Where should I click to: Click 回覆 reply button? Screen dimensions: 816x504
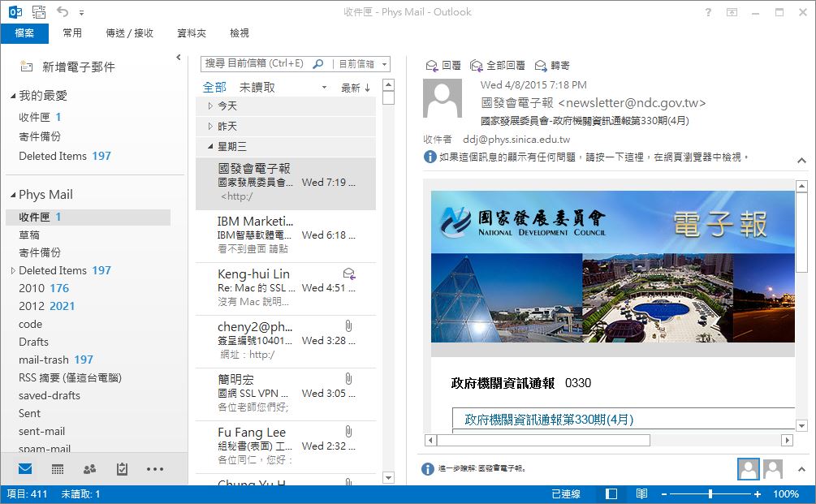click(x=443, y=66)
